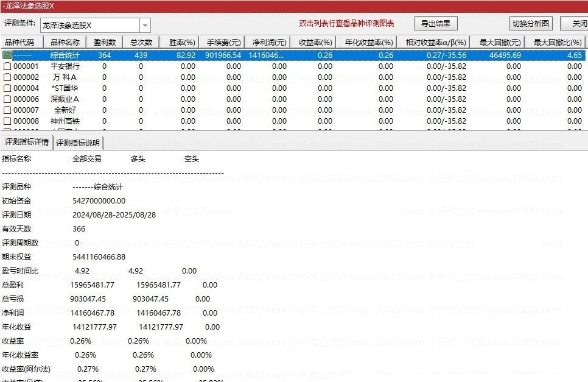Select the 万 科A row
Screen dimensions: 588x382
(293, 77)
